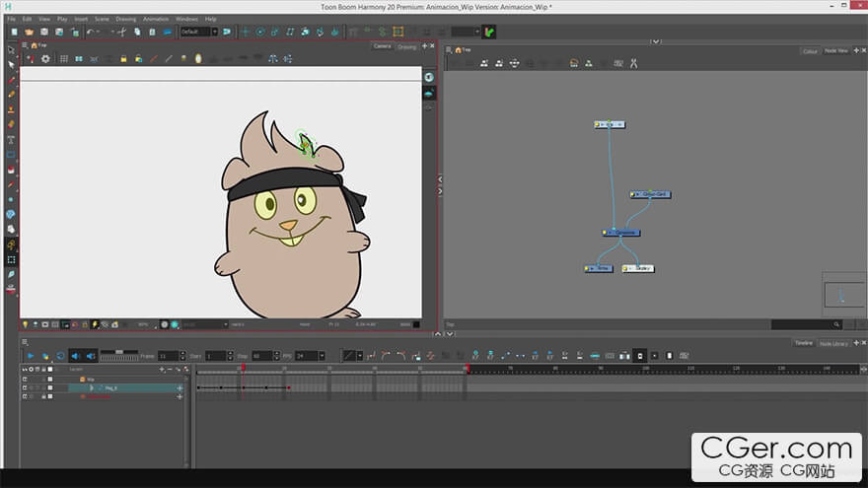The width and height of the screenshot is (868, 488).
Task: Click the green render arrow icon
Action: pyautogui.click(x=489, y=33)
